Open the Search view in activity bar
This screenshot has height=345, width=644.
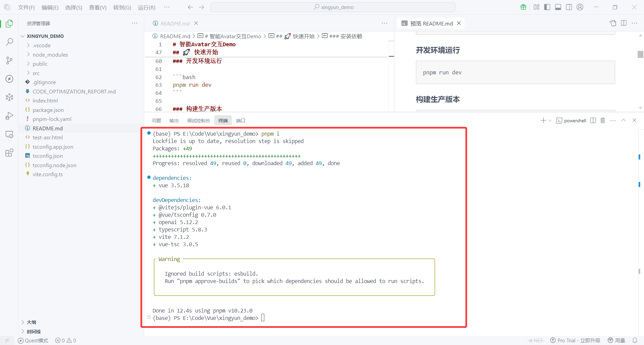point(9,42)
